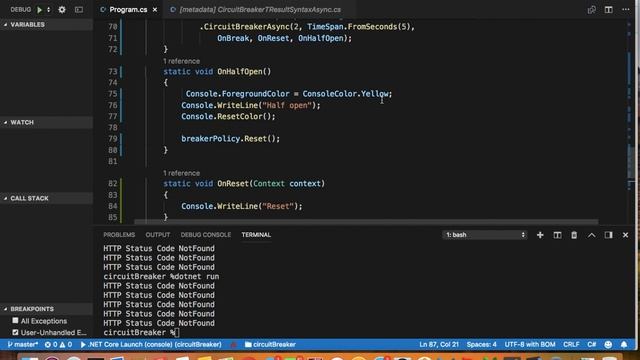The height and width of the screenshot is (360, 640).
Task: Change the language mode via 'C#'
Action: point(591,344)
